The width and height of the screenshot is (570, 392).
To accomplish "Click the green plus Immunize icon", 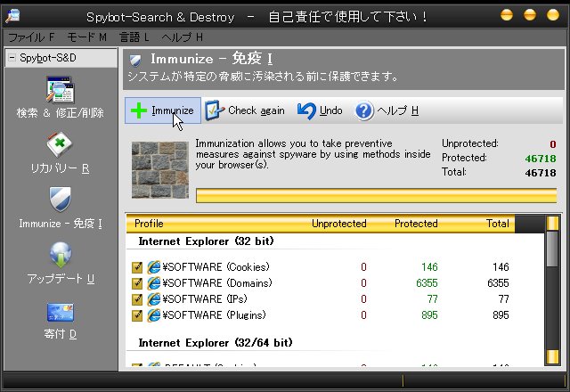I will click(x=139, y=110).
